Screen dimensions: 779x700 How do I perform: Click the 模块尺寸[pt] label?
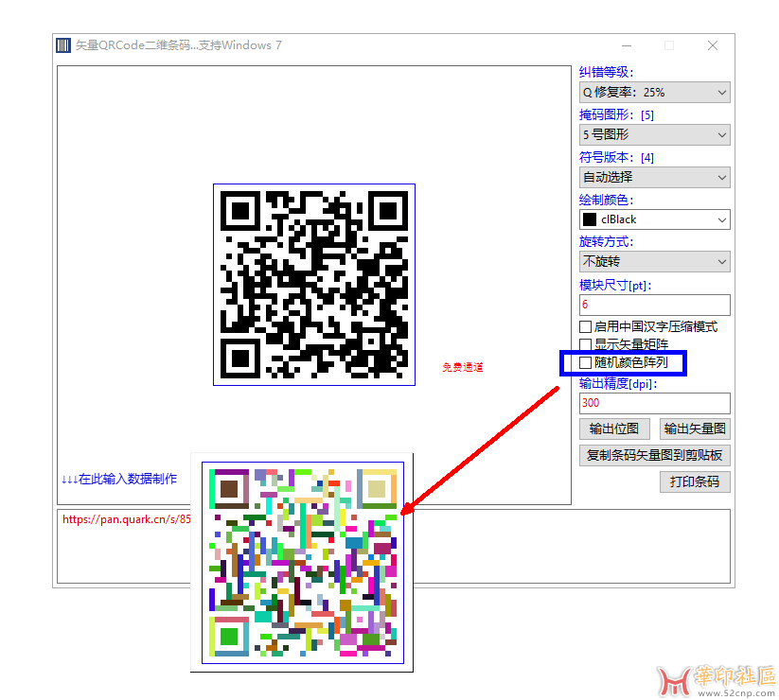click(x=615, y=285)
